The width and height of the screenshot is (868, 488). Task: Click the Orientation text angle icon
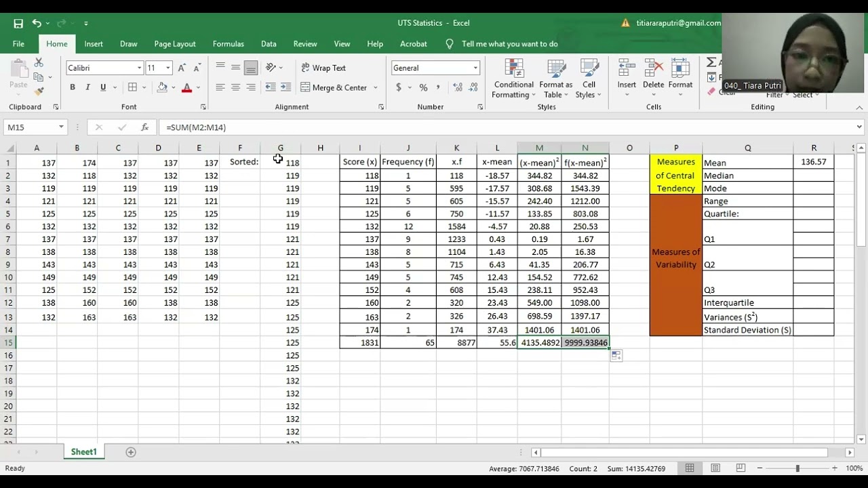pos(271,68)
